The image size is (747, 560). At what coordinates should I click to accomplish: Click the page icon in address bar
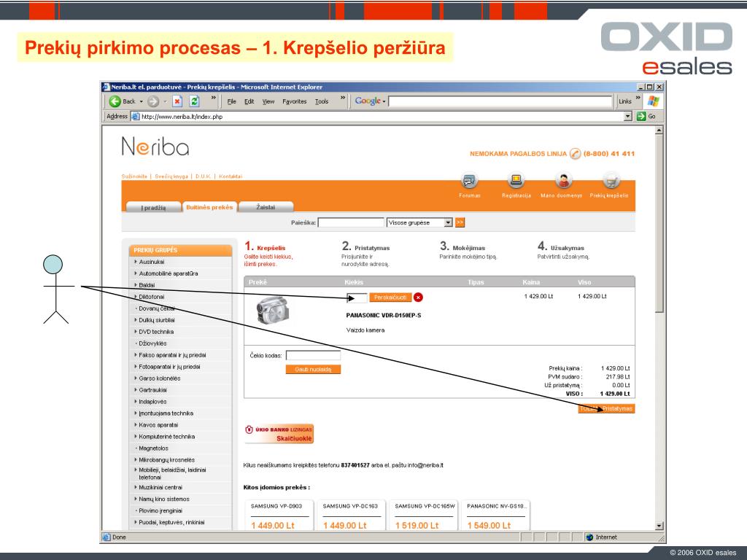[x=135, y=116]
